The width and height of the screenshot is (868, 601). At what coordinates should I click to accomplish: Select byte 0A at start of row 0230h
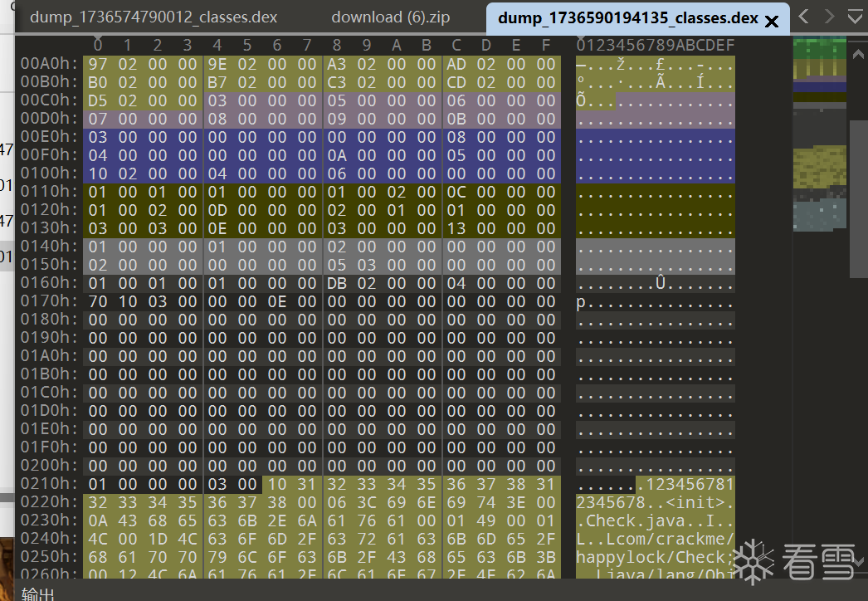(x=97, y=521)
